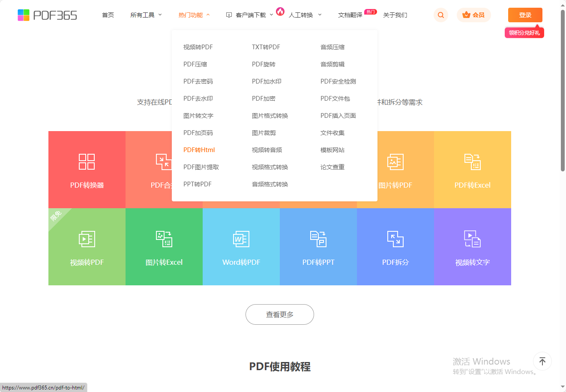
Task: Open 文档翻译 in the navigation
Action: point(350,15)
